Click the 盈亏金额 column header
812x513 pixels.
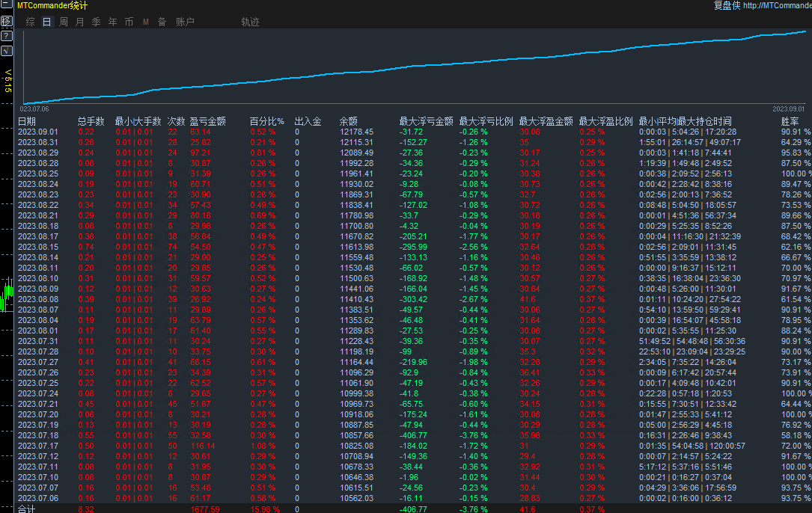(207, 121)
